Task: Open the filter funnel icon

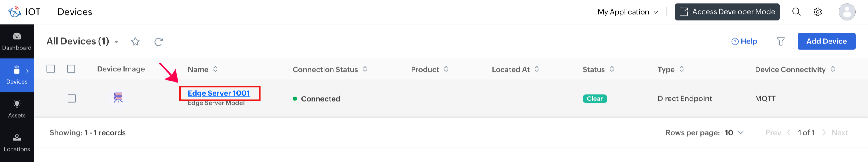Action: 781,42
